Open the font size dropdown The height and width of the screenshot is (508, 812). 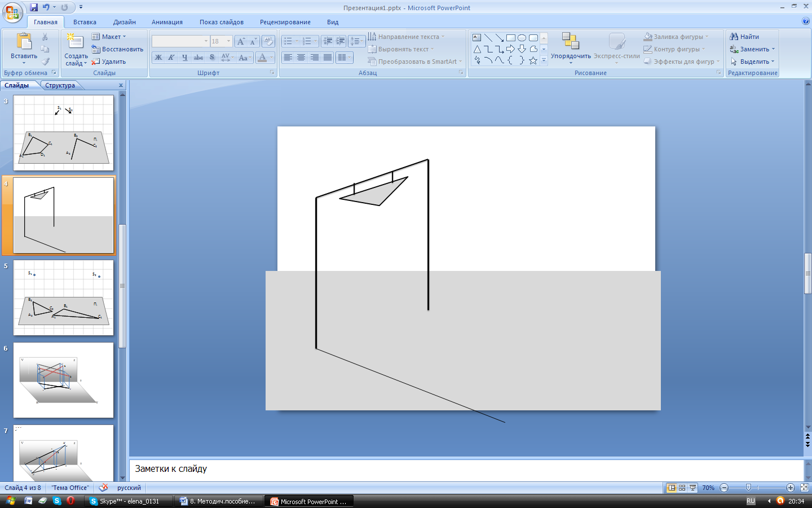click(x=228, y=41)
